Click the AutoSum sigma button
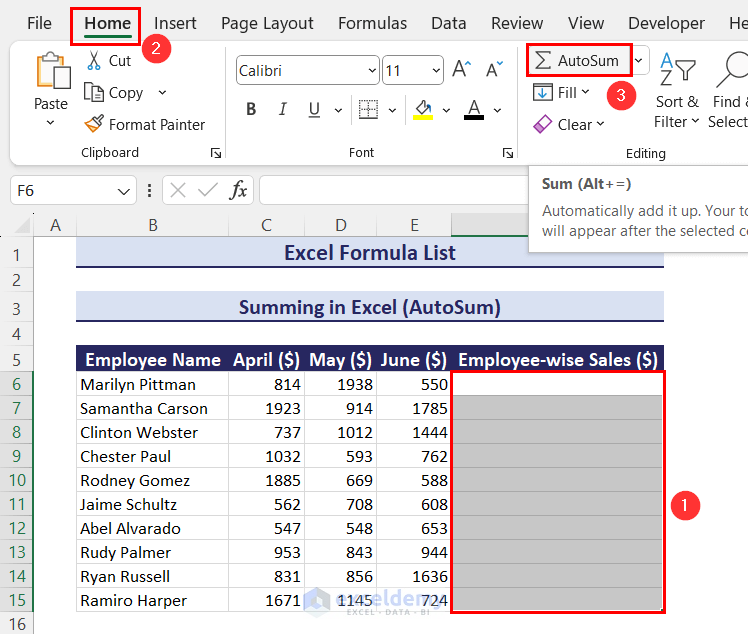 pyautogui.click(x=578, y=61)
